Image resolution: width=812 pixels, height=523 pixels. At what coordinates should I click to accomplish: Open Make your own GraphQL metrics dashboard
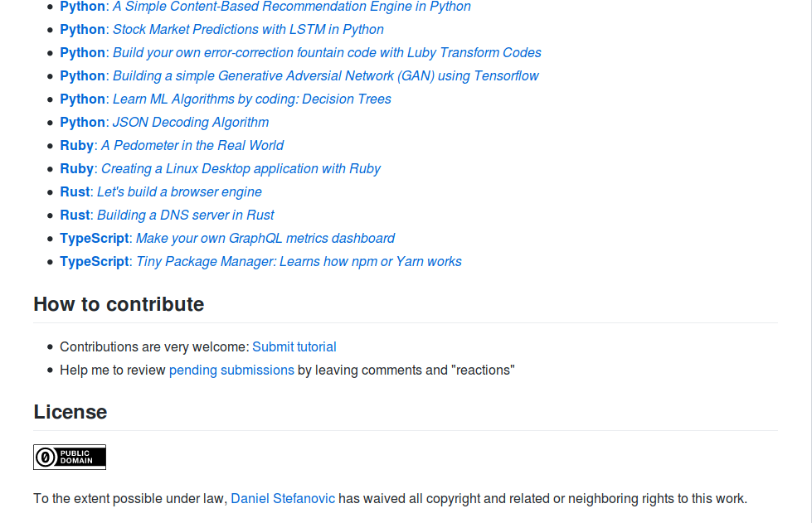[265, 239]
